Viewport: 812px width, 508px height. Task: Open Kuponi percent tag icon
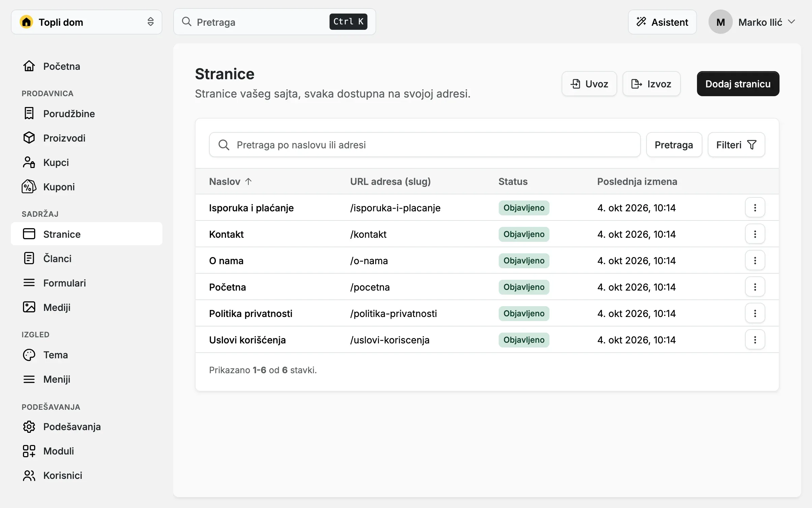coord(29,187)
